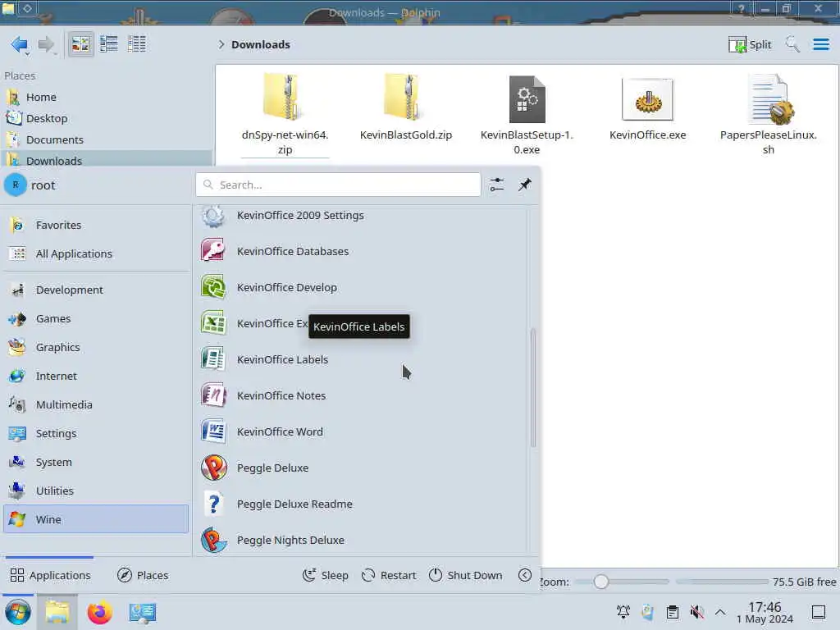Open Dolphin search magnifier
The image size is (840, 630).
coord(792,44)
